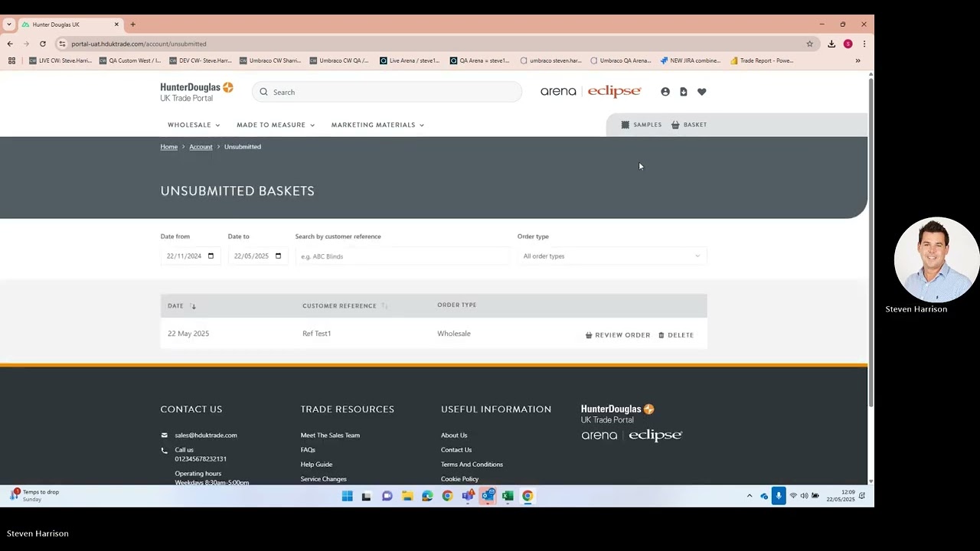This screenshot has height=551, width=980.
Task: Click the search magnifier icon
Action: click(263, 92)
